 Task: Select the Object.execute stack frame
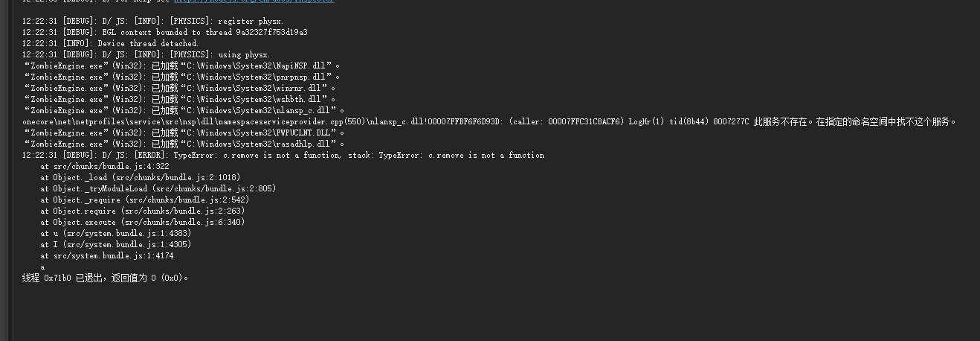click(142, 222)
